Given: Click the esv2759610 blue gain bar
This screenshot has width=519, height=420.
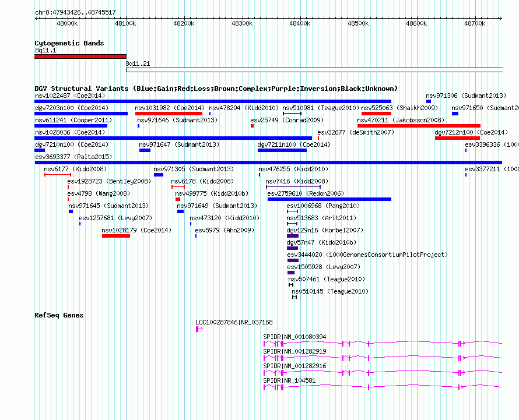Looking at the screenshot, I should [329, 199].
